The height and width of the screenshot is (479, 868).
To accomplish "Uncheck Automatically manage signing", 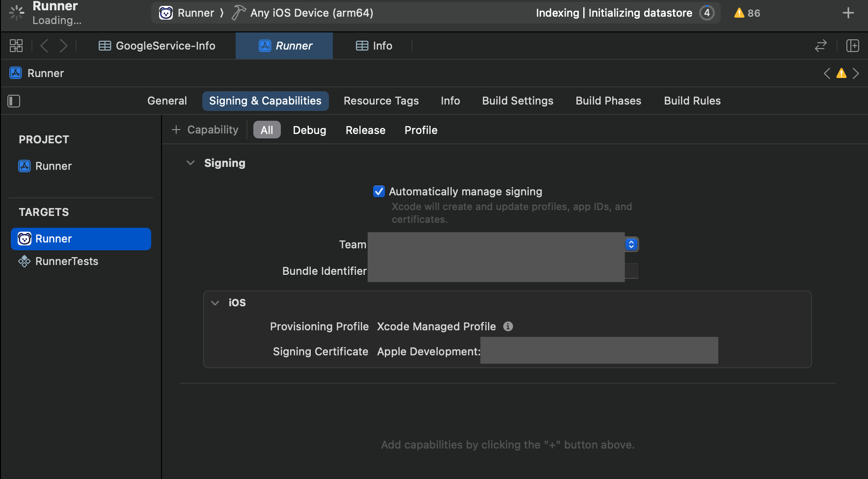I will (x=379, y=191).
